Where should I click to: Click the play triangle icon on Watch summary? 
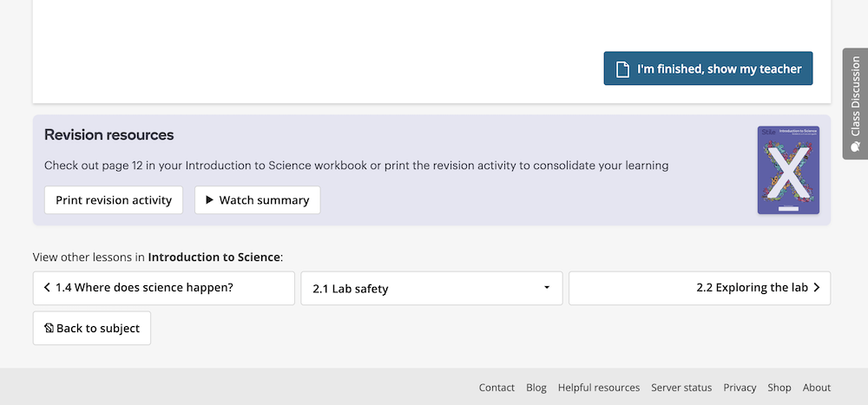point(210,199)
